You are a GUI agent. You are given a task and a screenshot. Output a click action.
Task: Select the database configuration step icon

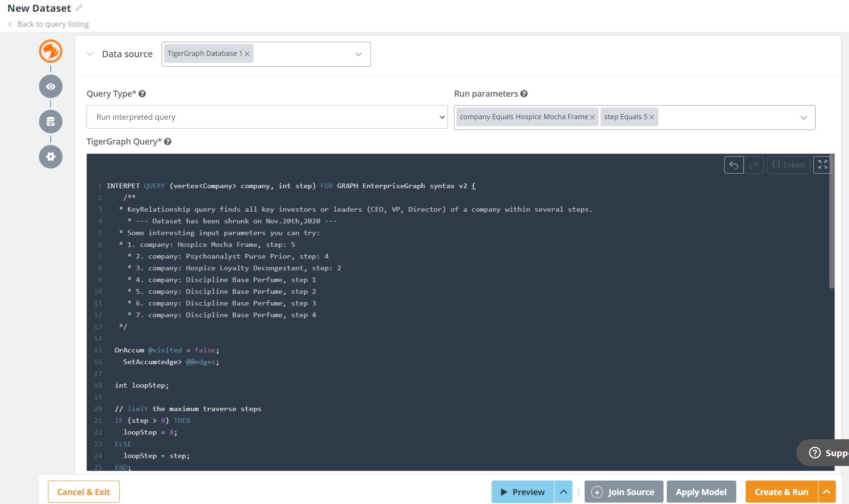click(x=50, y=121)
